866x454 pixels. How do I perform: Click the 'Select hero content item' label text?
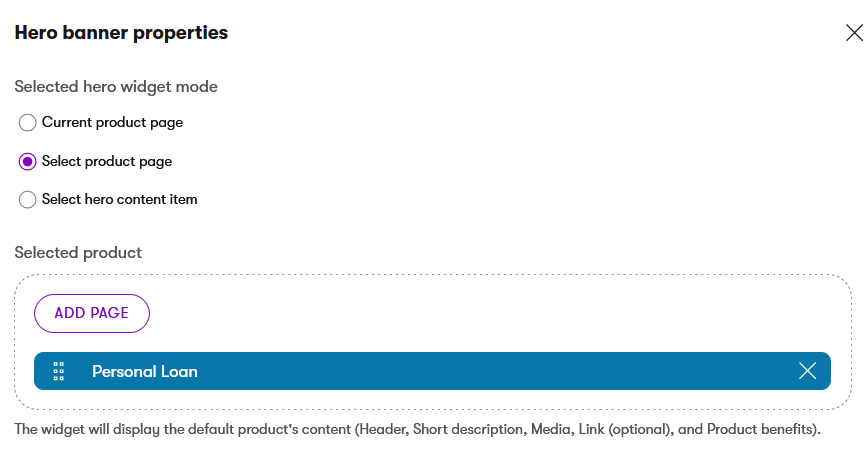point(119,199)
